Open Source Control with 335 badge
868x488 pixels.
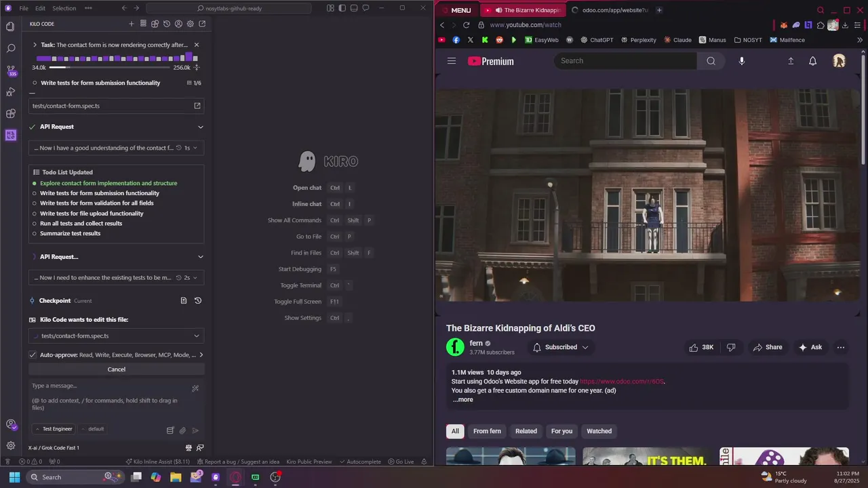point(10,70)
